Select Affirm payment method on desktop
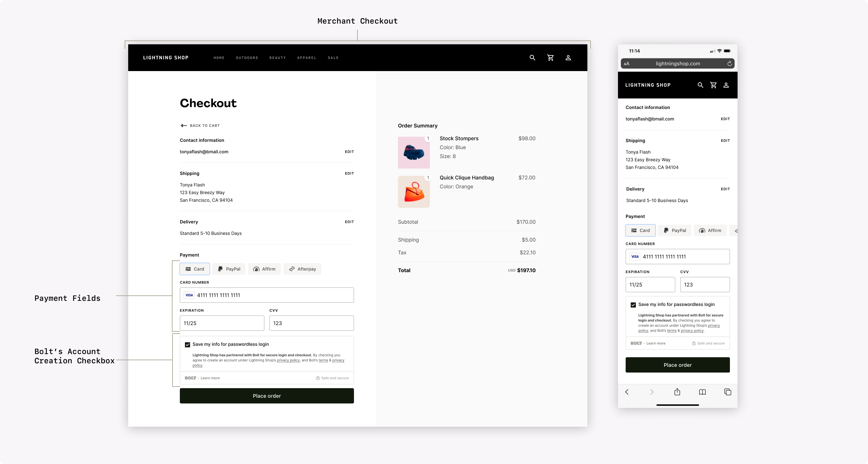This screenshot has height=464, width=868. [x=264, y=269]
